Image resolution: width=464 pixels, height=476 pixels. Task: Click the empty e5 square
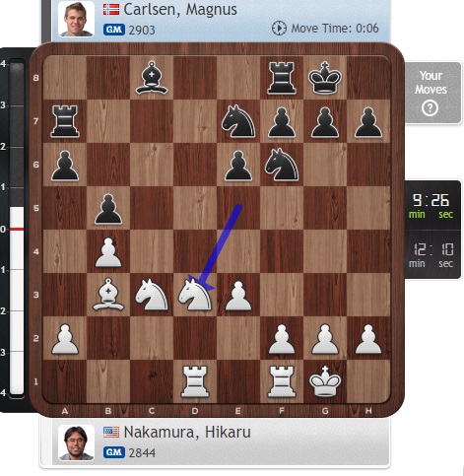238,208
